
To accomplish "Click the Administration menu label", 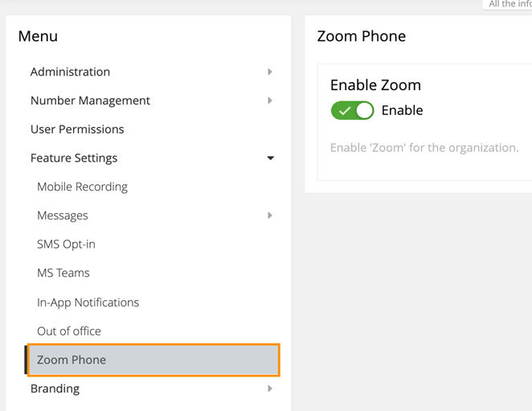I will 70,72.
